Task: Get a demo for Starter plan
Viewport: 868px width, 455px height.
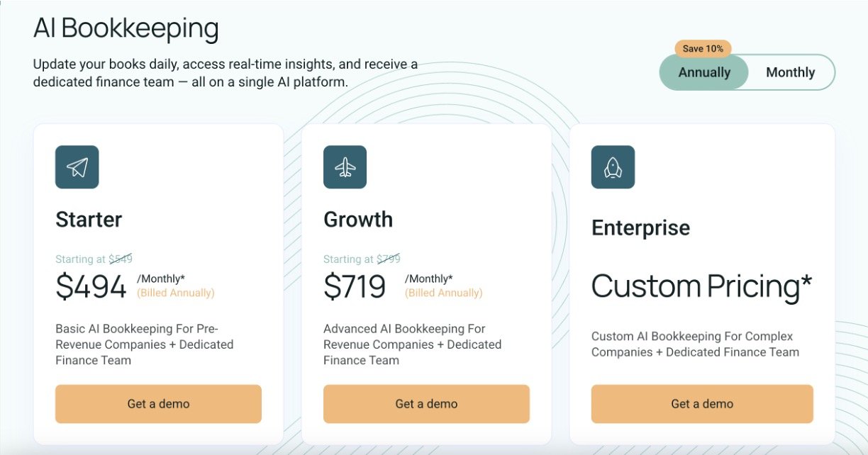Action: pyautogui.click(x=158, y=404)
